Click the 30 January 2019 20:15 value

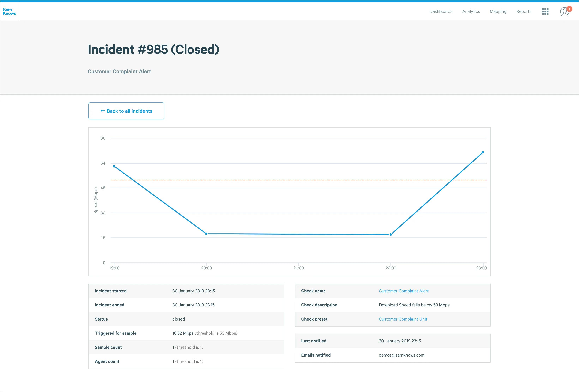tap(194, 291)
